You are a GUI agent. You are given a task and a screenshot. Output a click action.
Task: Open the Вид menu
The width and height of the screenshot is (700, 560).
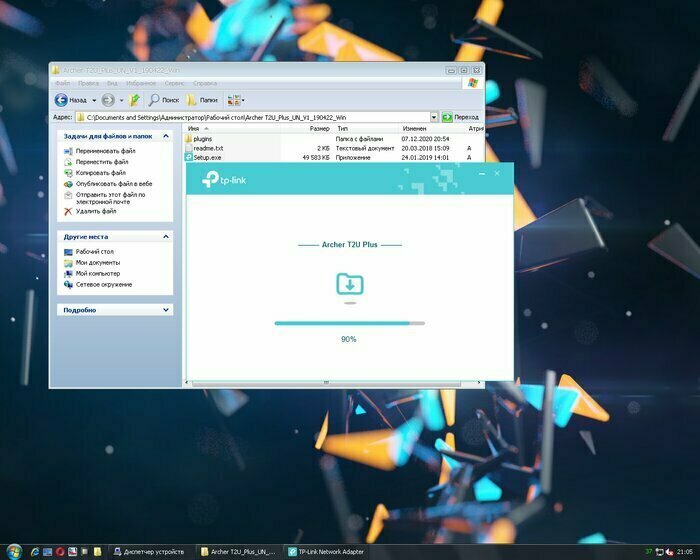[112, 83]
